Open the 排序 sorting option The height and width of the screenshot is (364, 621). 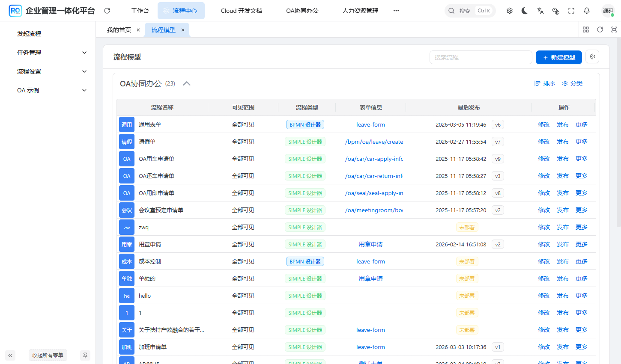(x=545, y=83)
